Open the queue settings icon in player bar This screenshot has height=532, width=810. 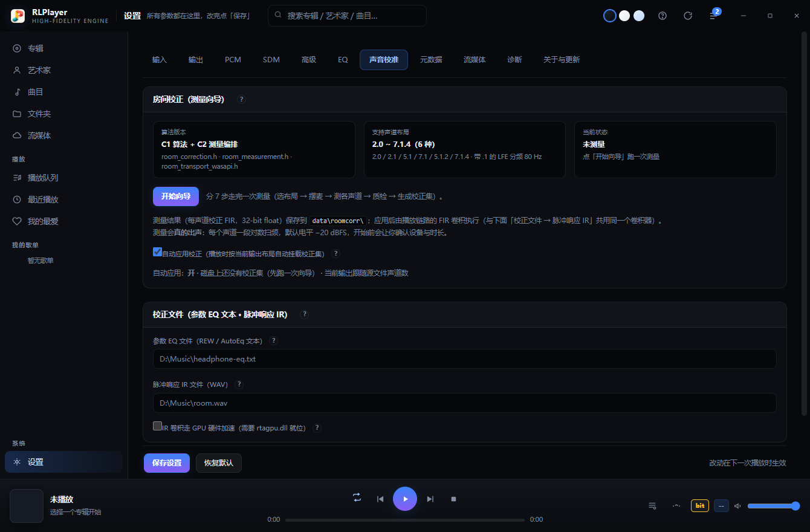click(652, 505)
